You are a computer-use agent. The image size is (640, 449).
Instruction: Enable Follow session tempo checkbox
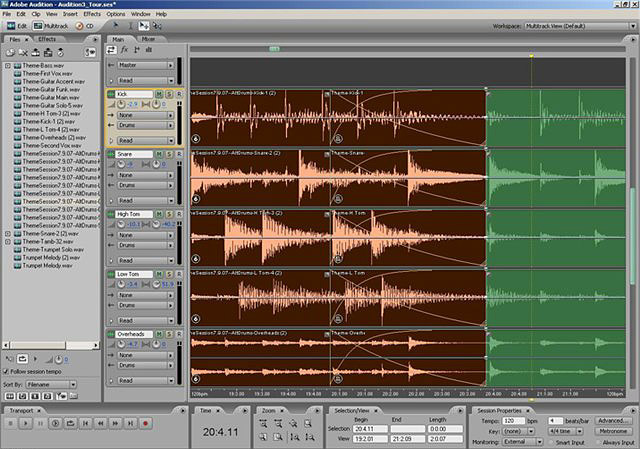(x=8, y=371)
